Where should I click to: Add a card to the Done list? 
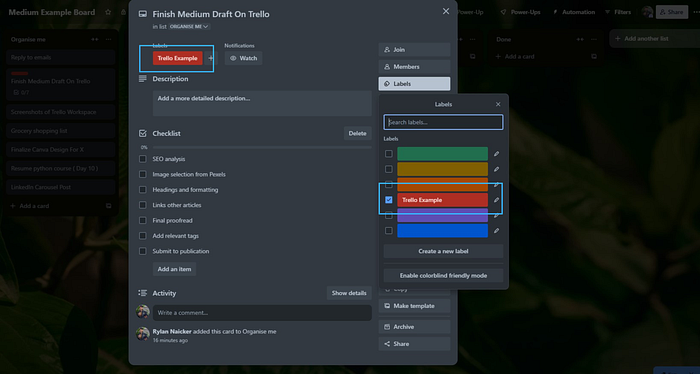(x=515, y=57)
